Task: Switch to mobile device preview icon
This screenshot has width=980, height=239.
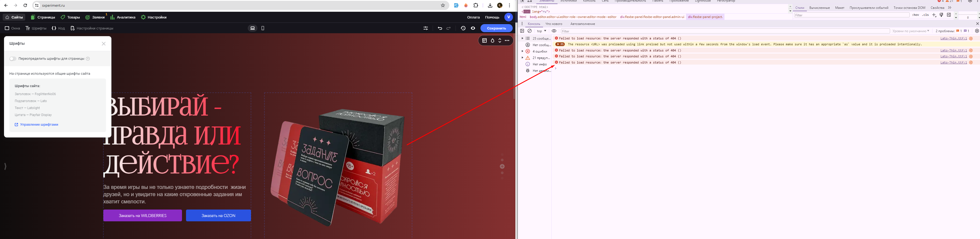Action: pos(263,28)
